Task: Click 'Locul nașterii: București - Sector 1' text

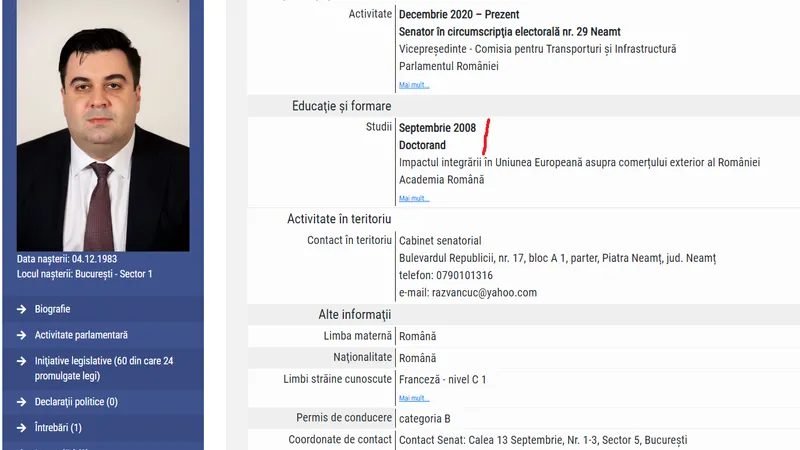Action: (85, 274)
